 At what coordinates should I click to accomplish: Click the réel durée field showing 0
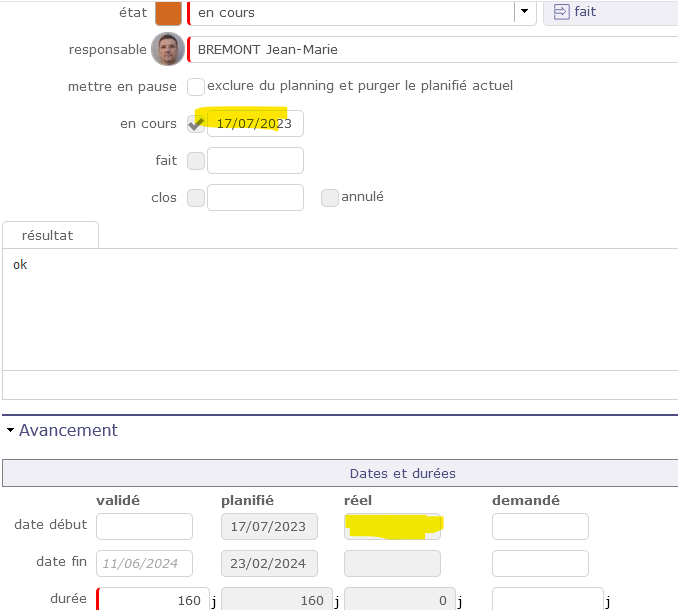400,600
